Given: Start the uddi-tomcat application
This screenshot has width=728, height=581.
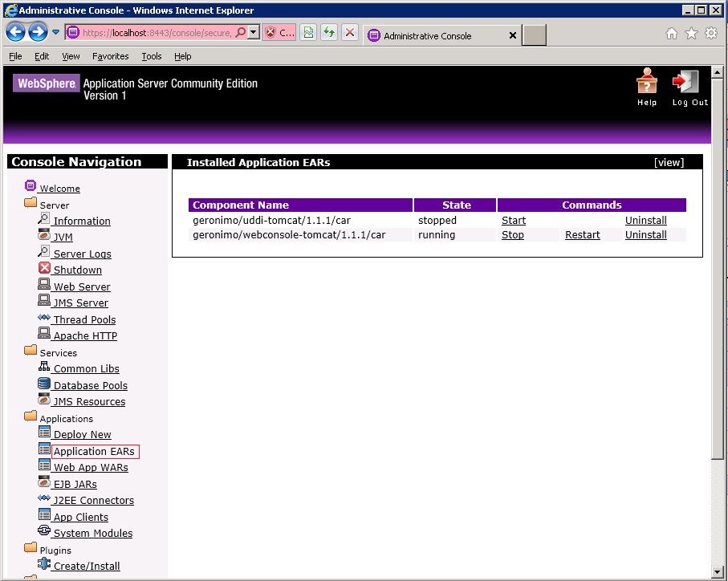Looking at the screenshot, I should (514, 221).
